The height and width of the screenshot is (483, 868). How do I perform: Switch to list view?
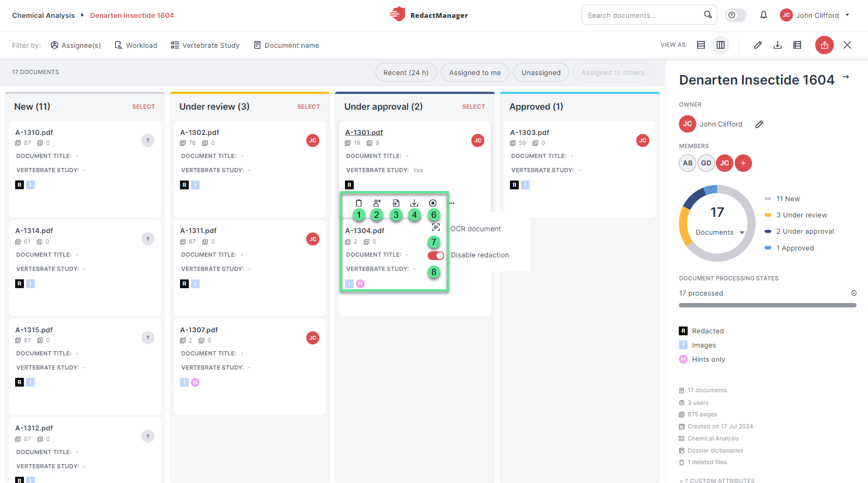[701, 45]
